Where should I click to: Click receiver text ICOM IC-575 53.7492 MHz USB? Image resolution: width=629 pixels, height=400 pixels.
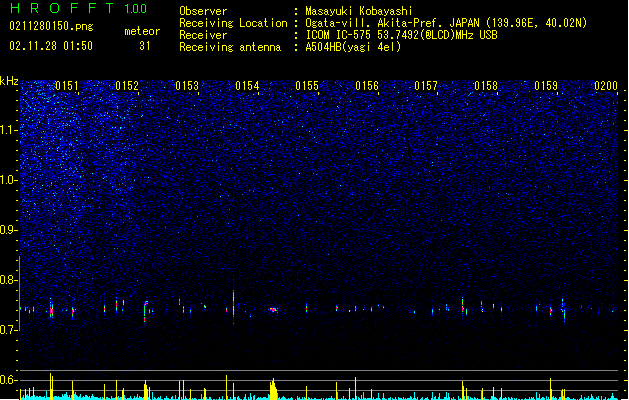[x=402, y=35]
